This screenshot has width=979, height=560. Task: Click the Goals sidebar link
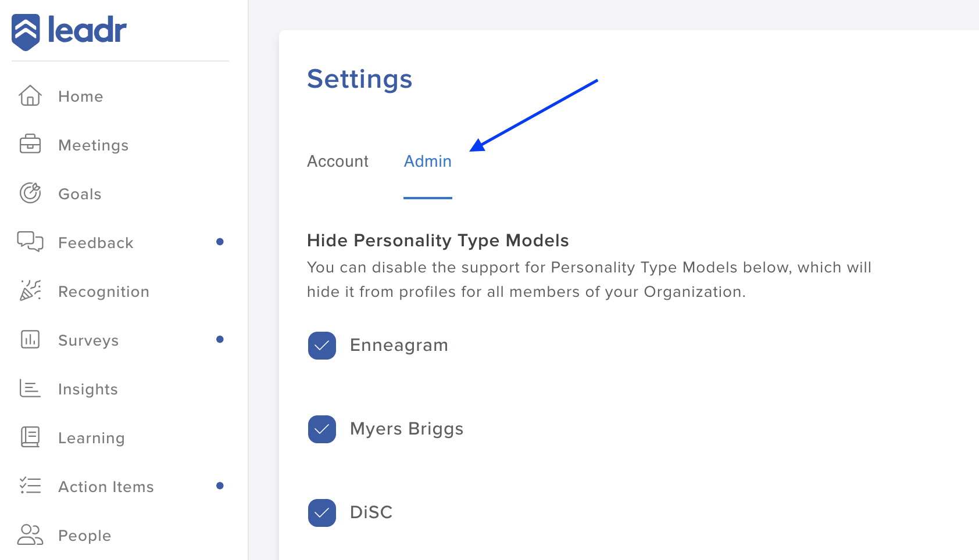(x=80, y=194)
